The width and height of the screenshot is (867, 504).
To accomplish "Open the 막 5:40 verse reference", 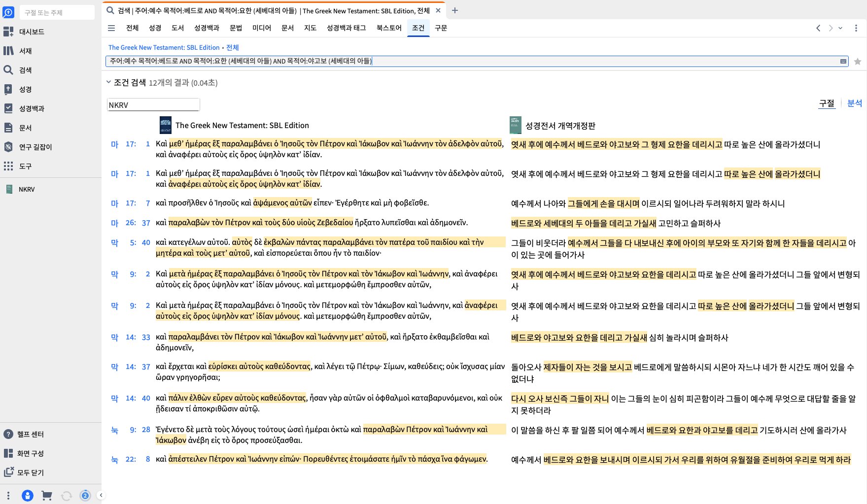I will tap(130, 242).
